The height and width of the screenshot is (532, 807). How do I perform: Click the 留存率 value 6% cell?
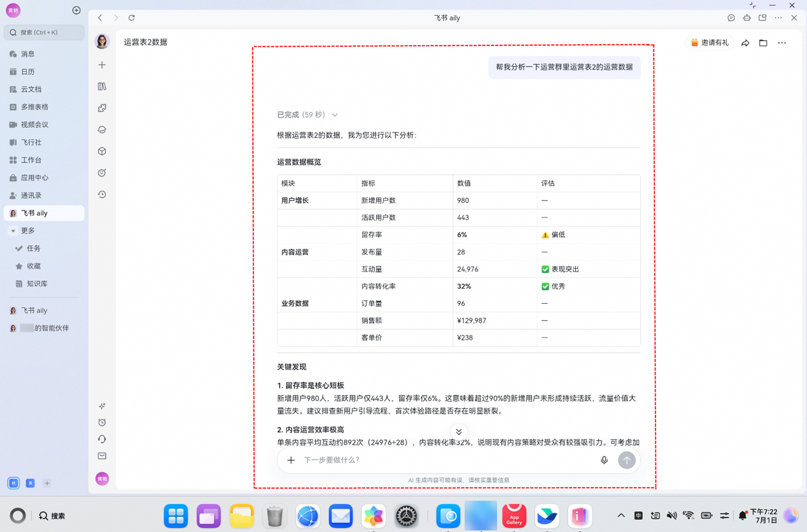(x=495, y=235)
